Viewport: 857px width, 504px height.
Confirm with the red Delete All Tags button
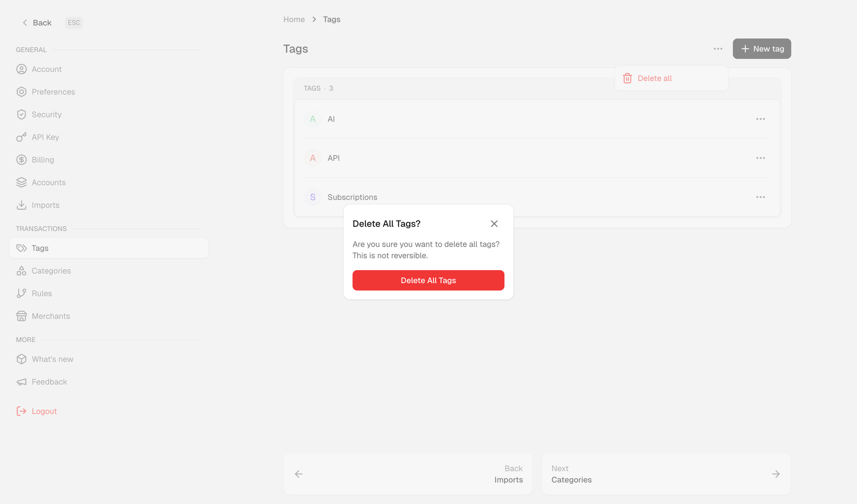pos(428,280)
